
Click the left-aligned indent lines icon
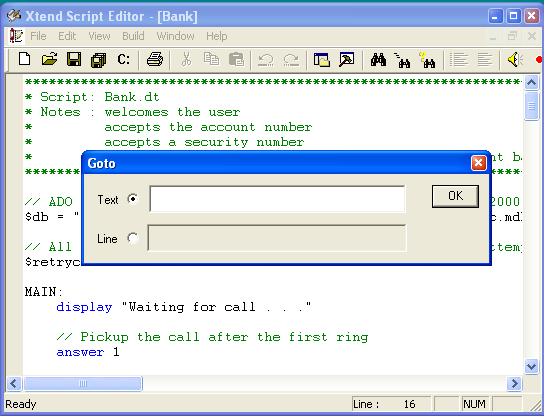pos(459,59)
